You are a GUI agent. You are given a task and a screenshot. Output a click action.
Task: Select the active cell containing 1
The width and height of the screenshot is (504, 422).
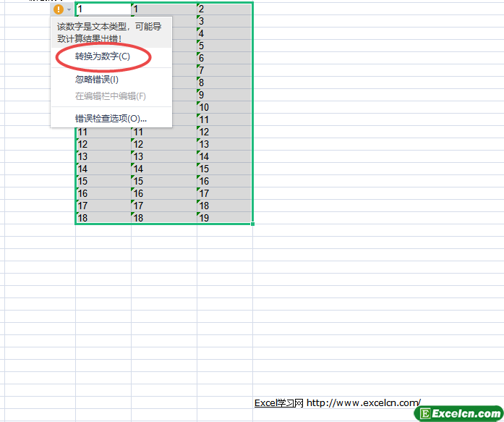pyautogui.click(x=103, y=9)
